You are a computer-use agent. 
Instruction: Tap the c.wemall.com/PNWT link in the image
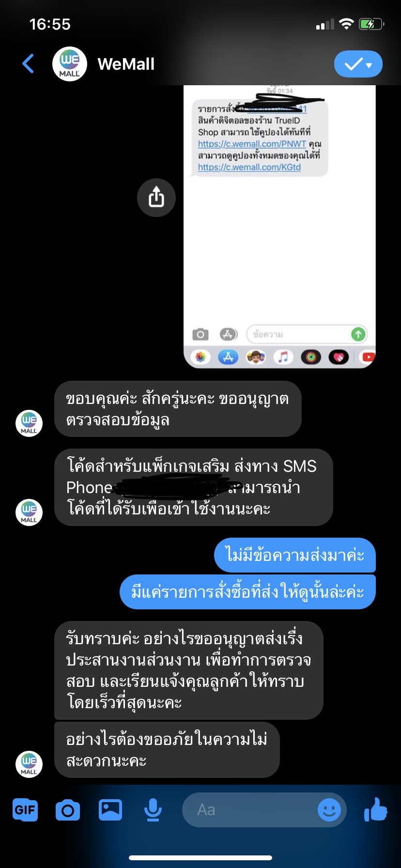[252, 144]
